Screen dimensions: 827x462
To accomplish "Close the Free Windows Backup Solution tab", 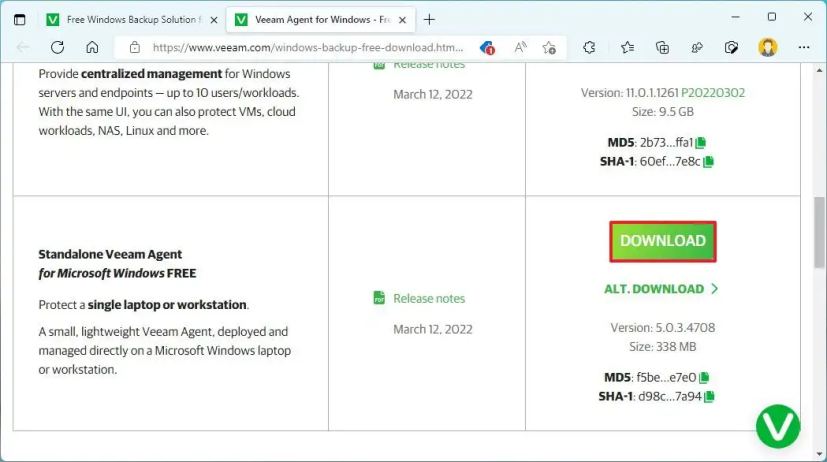I will [x=214, y=20].
